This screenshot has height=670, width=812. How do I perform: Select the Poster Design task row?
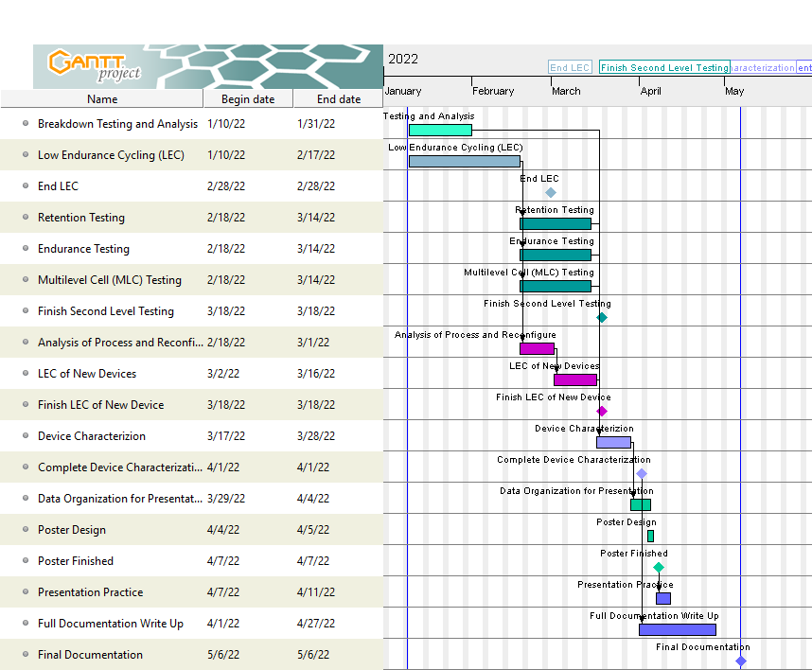[x=191, y=530]
